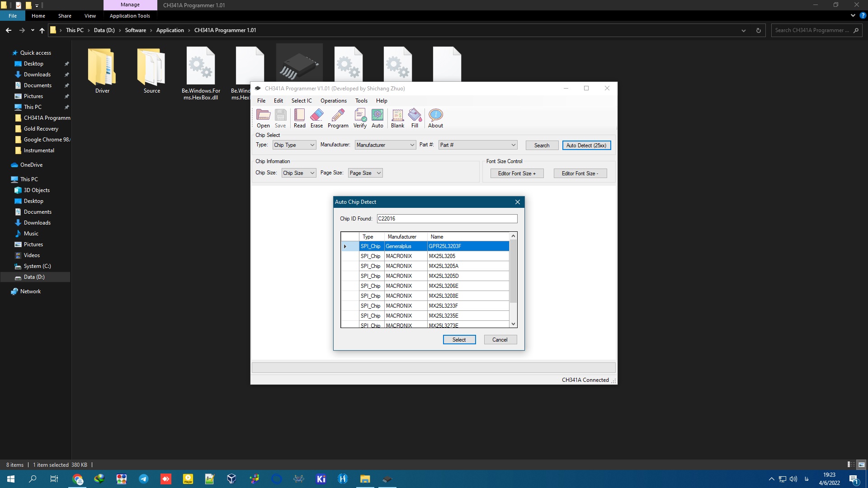This screenshot has width=868, height=488.
Task: Open the programmer Help menu
Action: 382,101
